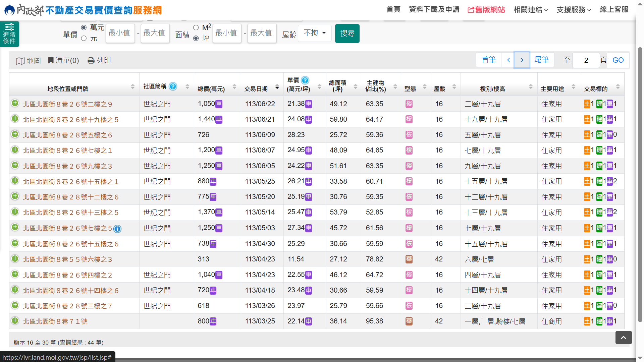
Task: Click the 搜尋 search button
Action: pos(347,34)
